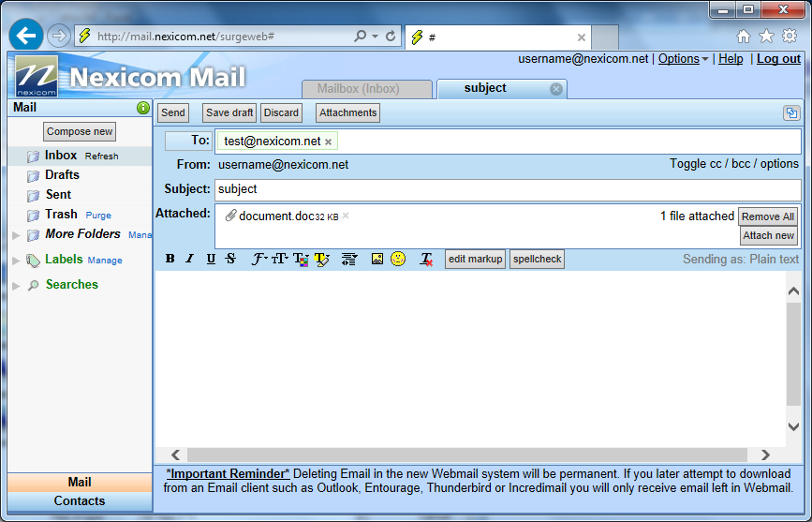Toggle Sending as Plain text mode
This screenshot has height=522, width=812.
pos(741,260)
